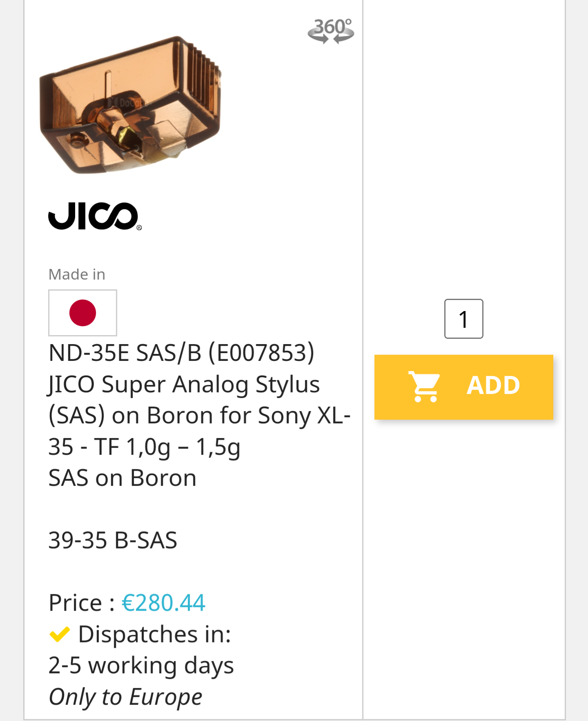Click the standalone 'SAS on Boron' line
The width and height of the screenshot is (588, 721).
tap(122, 478)
